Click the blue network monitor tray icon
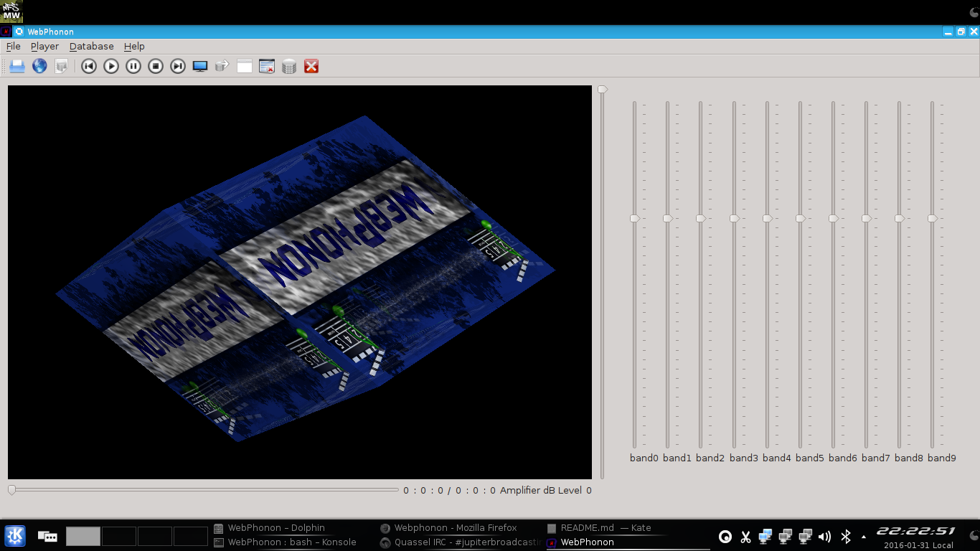This screenshot has height=551, width=980. point(765,536)
